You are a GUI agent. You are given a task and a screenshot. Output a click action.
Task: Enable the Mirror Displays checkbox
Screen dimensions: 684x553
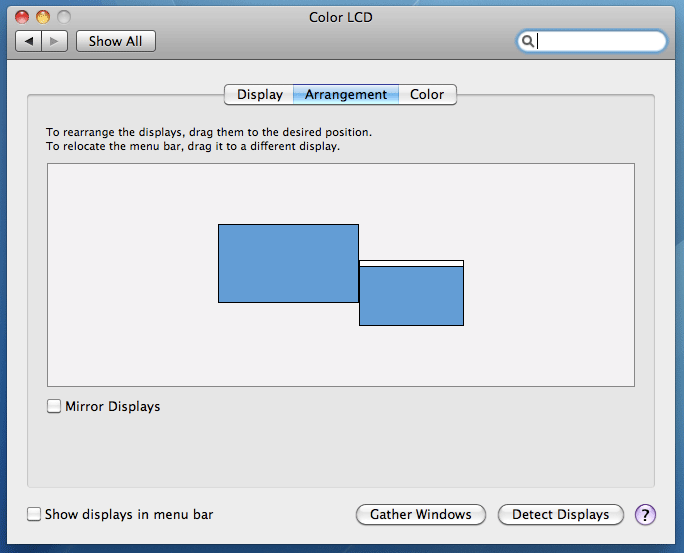pos(54,407)
